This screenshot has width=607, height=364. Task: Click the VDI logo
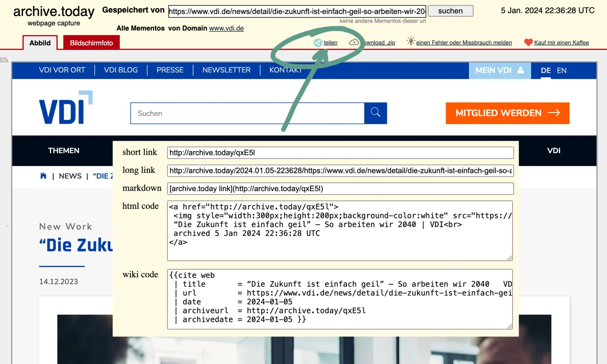[66, 107]
